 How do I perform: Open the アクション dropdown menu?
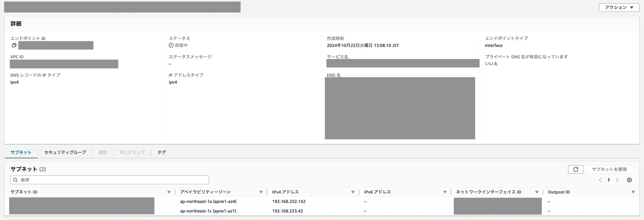click(x=619, y=7)
